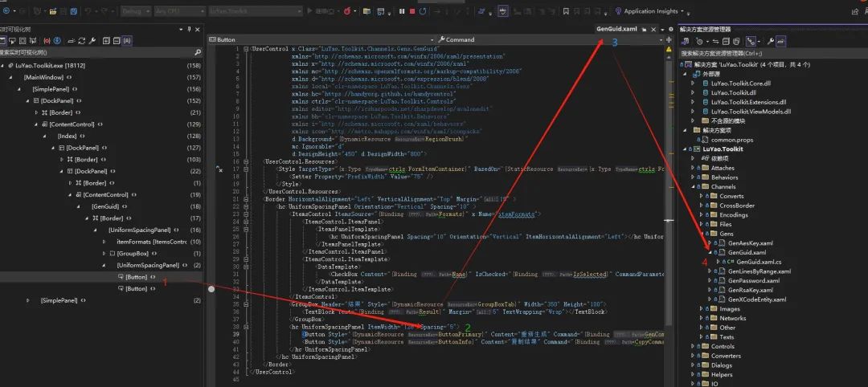
Task: Select the [GenGuid] node in visual tree
Action: (x=105, y=206)
